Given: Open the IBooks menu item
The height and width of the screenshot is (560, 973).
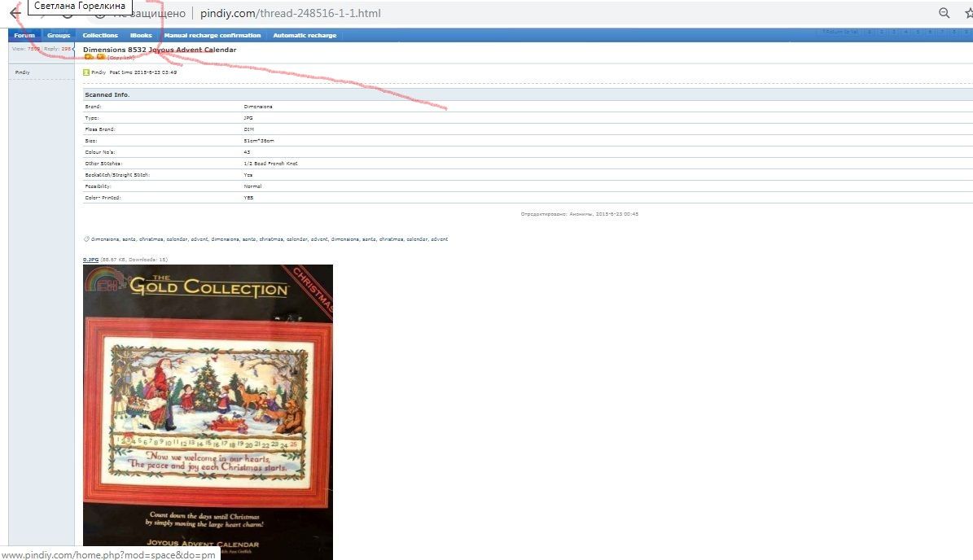Looking at the screenshot, I should point(141,36).
